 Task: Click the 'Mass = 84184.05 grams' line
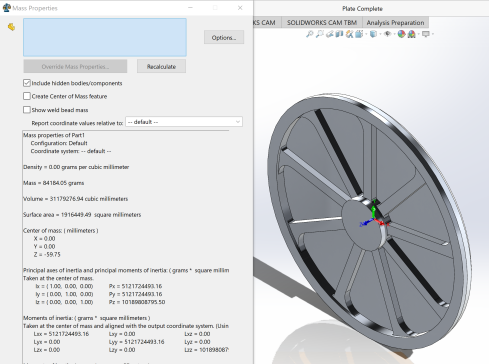click(53, 183)
